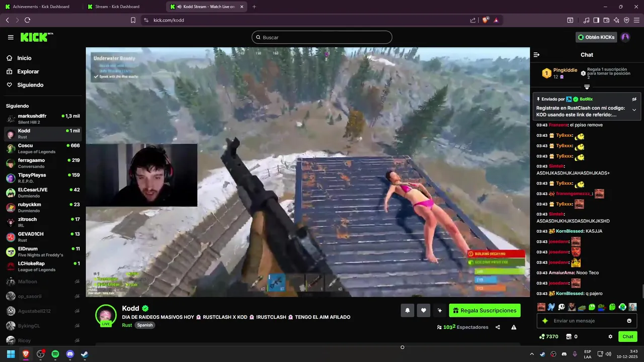Open markushdlfr channel from following list
This screenshot has height=362, width=644.
[43, 119]
